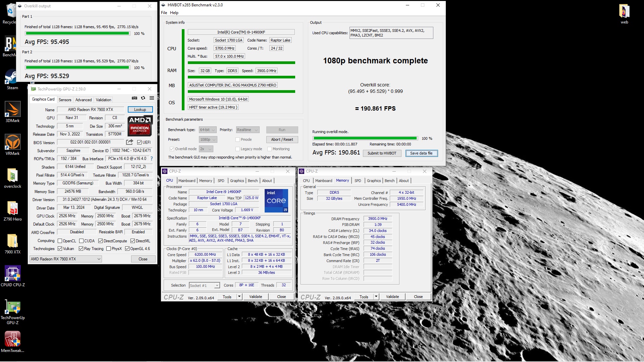
Task: Open the 3DMark desktop icon
Action: tap(12, 112)
